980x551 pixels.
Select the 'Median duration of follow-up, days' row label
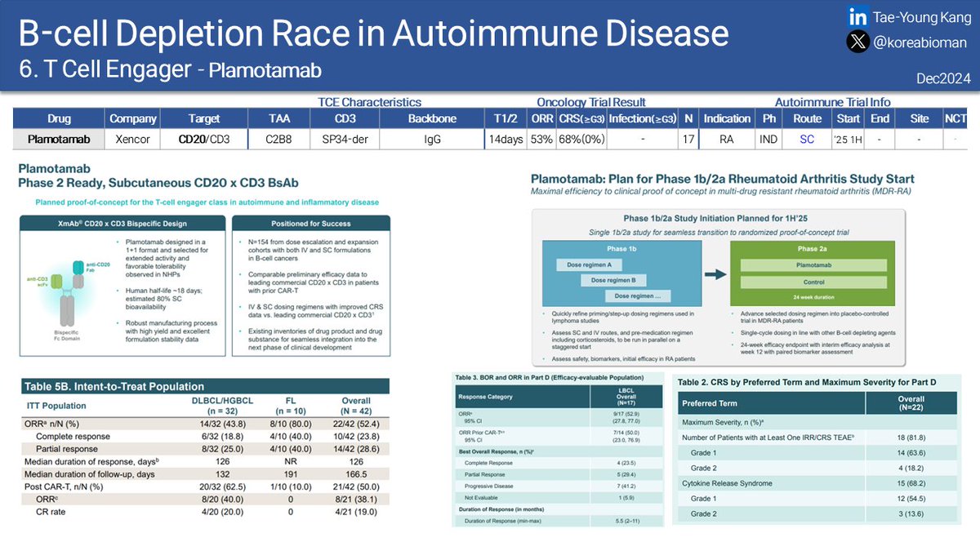click(89, 473)
